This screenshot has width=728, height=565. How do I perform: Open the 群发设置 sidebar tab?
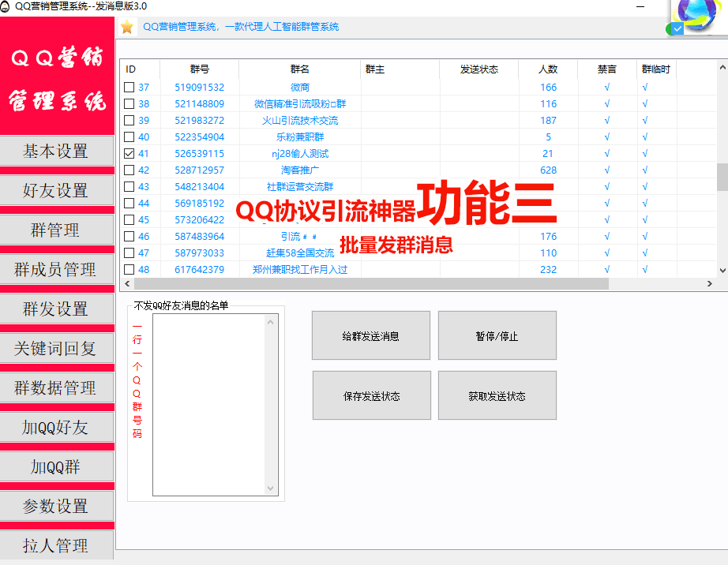click(56, 309)
